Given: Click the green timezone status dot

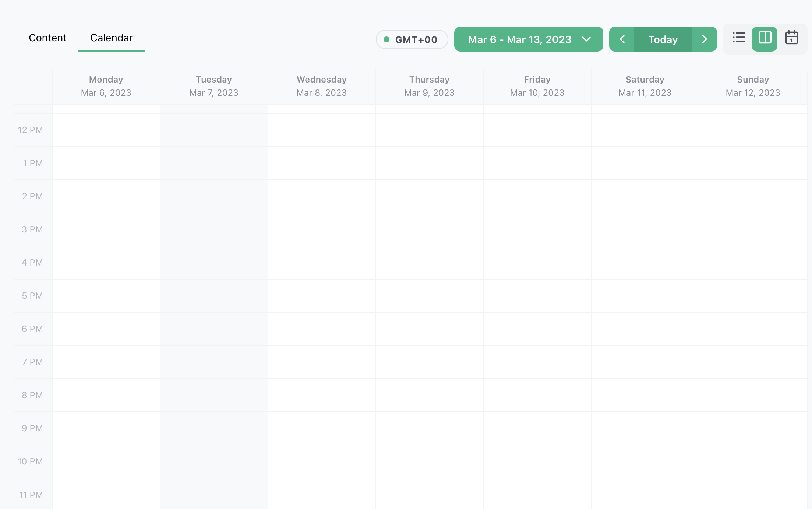Looking at the screenshot, I should [386, 39].
